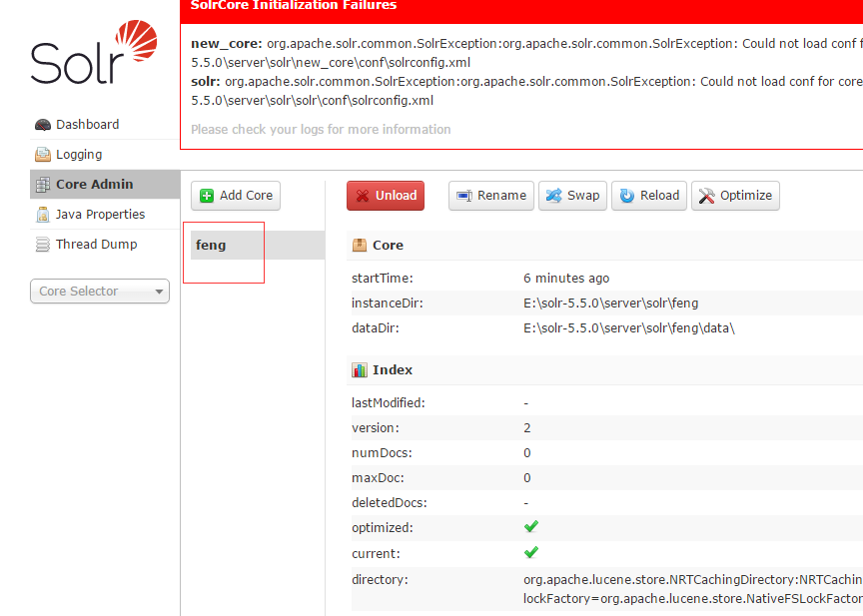
Task: Open the Dashboard page
Action: click(x=105, y=125)
